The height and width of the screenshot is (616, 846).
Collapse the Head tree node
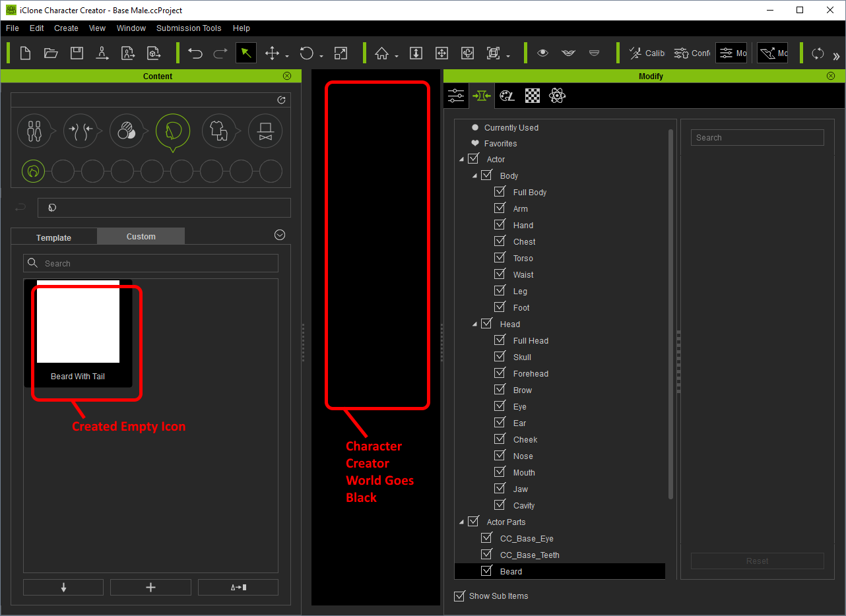point(474,324)
